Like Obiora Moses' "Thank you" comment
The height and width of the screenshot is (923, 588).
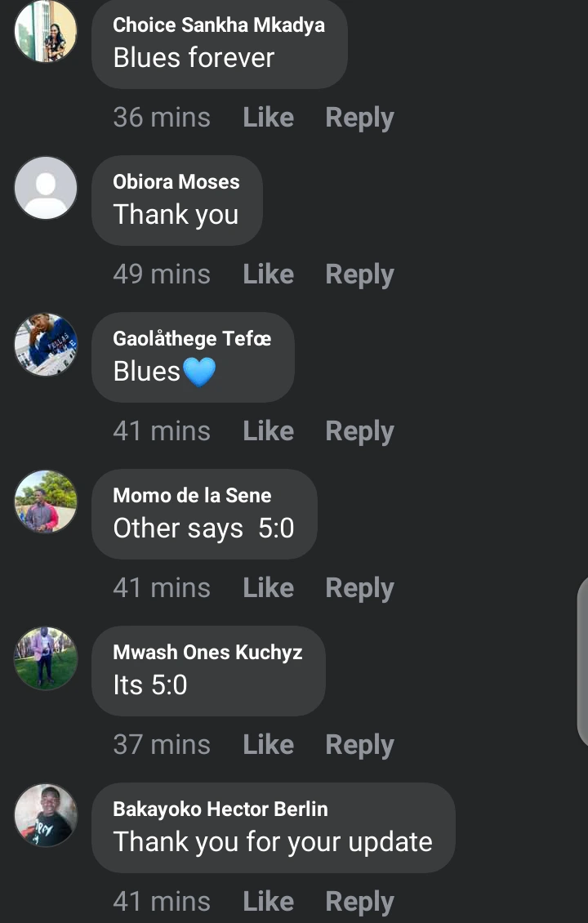tap(269, 274)
